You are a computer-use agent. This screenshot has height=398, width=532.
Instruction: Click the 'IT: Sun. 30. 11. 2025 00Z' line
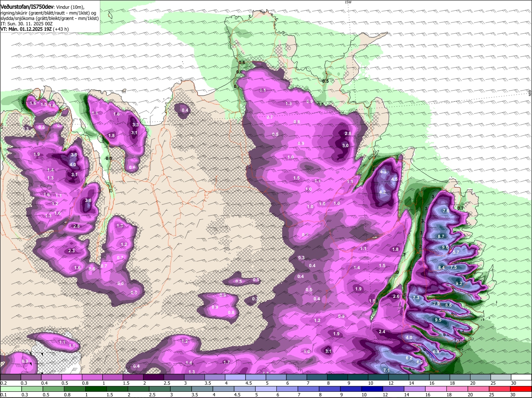click(x=26, y=24)
